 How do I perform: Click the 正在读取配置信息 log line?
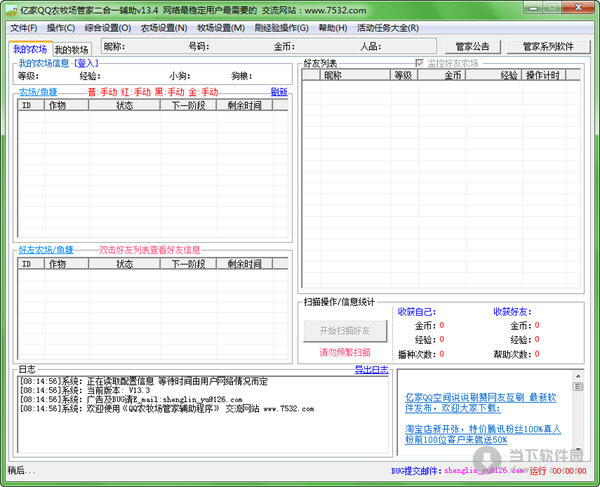144,381
